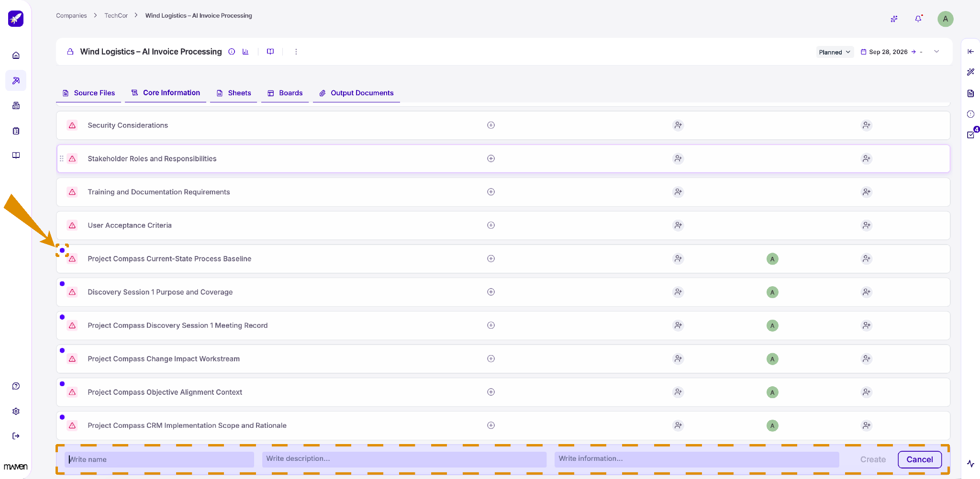Image resolution: width=980 pixels, height=479 pixels.
Task: Switch to the Source Files tab
Action: tap(89, 93)
